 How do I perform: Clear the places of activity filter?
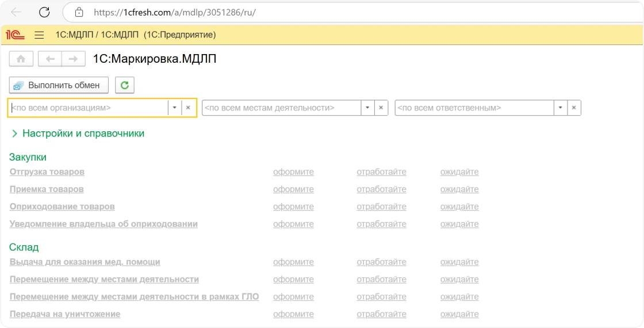click(381, 108)
